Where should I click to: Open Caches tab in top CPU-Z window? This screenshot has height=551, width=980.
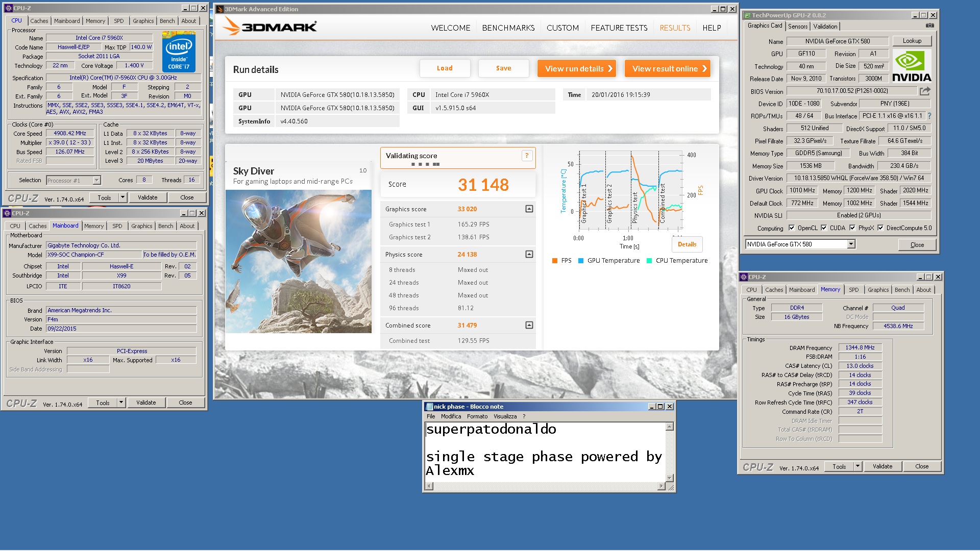click(x=39, y=21)
